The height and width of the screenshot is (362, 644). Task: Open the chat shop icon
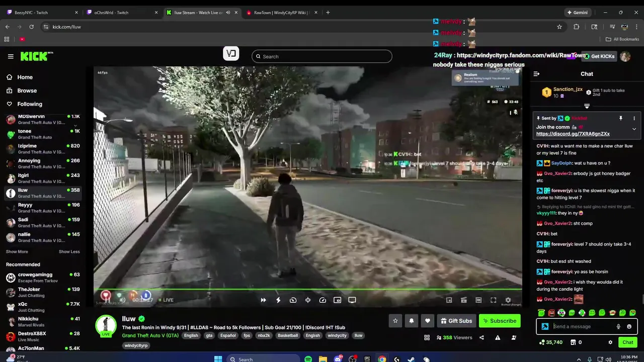[x=573, y=342]
